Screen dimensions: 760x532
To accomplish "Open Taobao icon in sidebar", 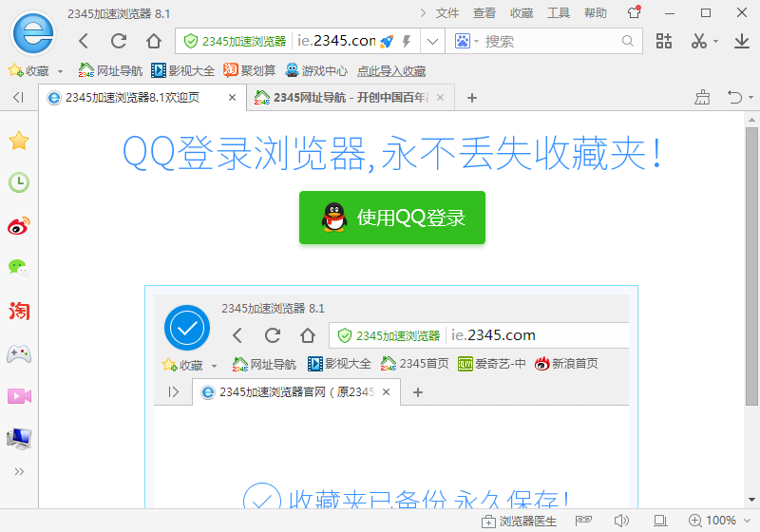I will (19, 311).
